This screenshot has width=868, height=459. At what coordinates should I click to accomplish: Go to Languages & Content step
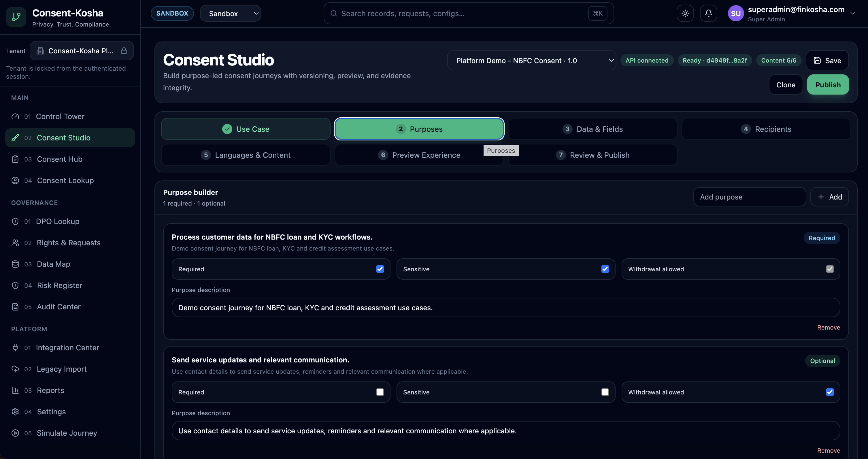246,155
